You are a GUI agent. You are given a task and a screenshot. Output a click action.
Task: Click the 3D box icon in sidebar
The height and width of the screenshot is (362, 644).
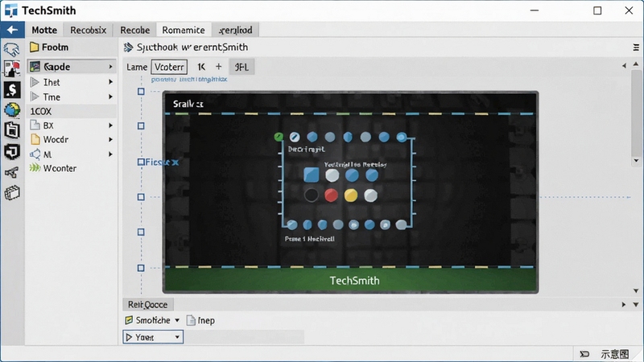click(12, 192)
